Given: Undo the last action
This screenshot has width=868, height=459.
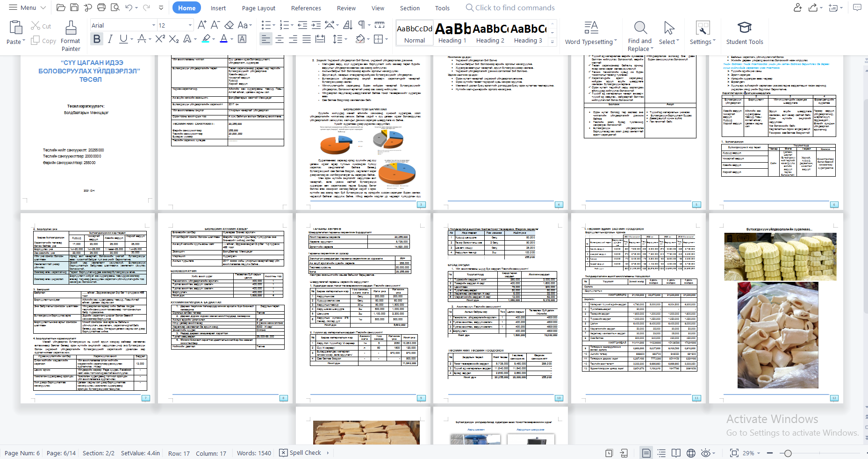Looking at the screenshot, I should point(129,7).
